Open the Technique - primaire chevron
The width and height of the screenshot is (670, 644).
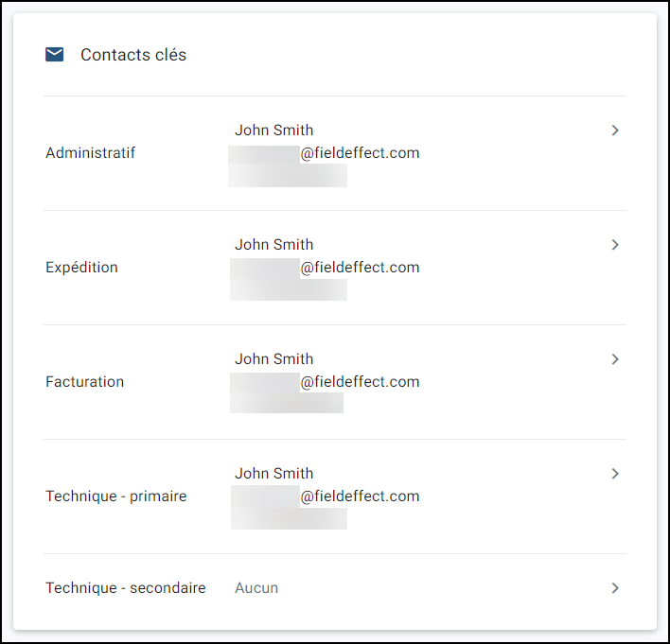(x=615, y=474)
